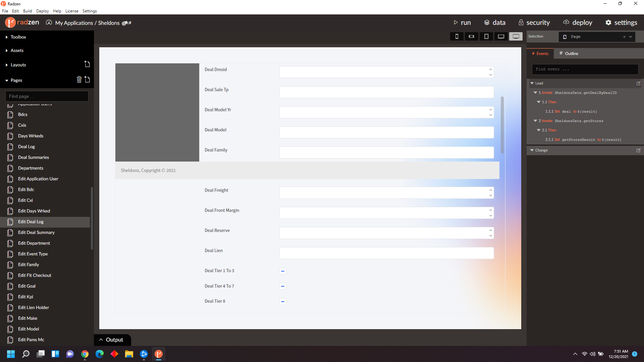The width and height of the screenshot is (644, 362).
Task: Open the Help menu
Action: click(57, 11)
